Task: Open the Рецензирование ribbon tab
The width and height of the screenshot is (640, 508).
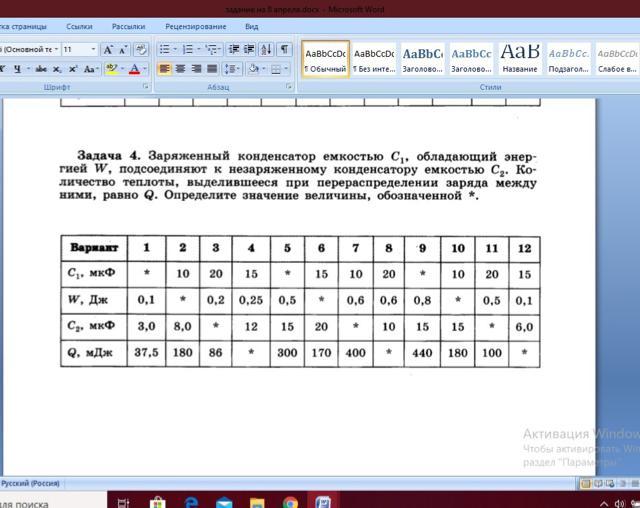Action: [x=196, y=27]
